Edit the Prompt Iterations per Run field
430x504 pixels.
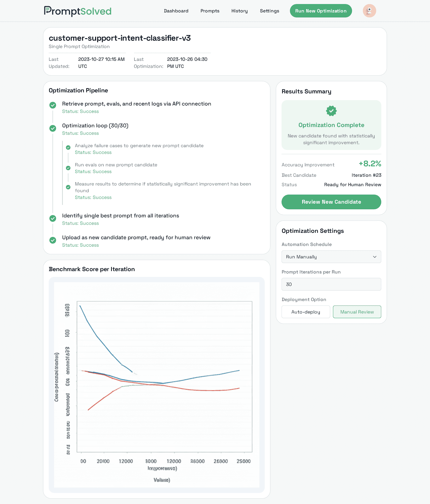click(331, 284)
